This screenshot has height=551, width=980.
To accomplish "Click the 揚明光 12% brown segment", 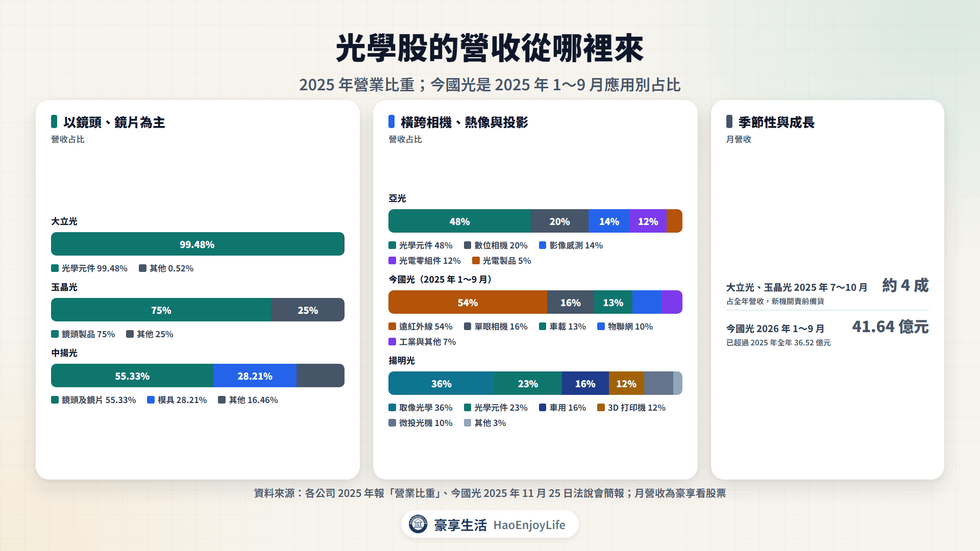I will [x=626, y=383].
